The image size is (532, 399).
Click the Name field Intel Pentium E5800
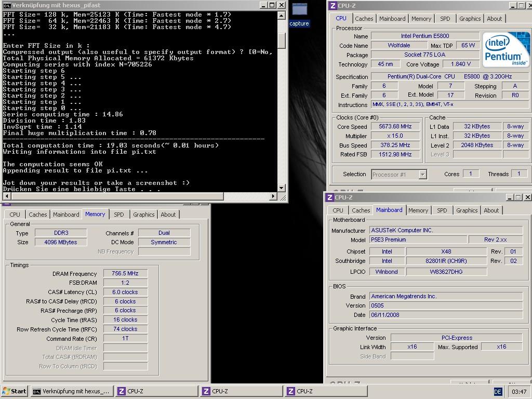click(425, 36)
